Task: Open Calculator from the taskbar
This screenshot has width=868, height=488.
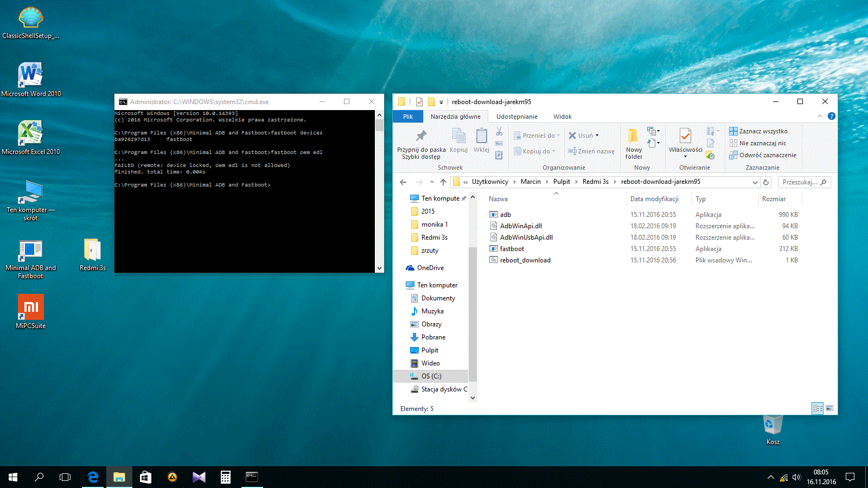Action: click(226, 477)
